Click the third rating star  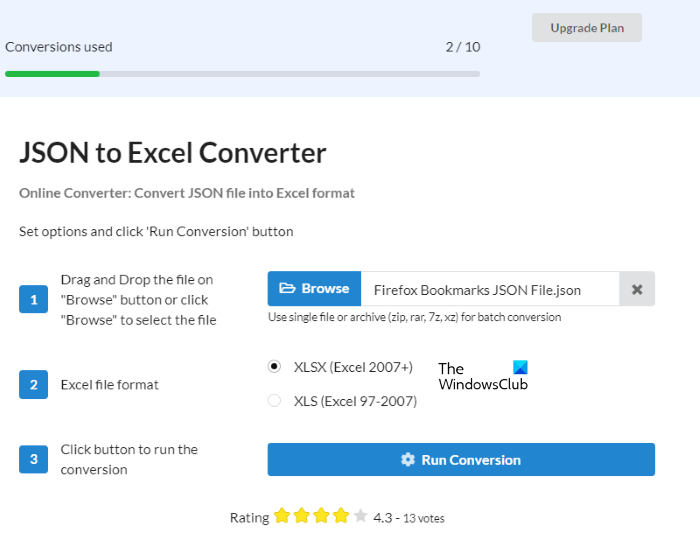pos(321,516)
